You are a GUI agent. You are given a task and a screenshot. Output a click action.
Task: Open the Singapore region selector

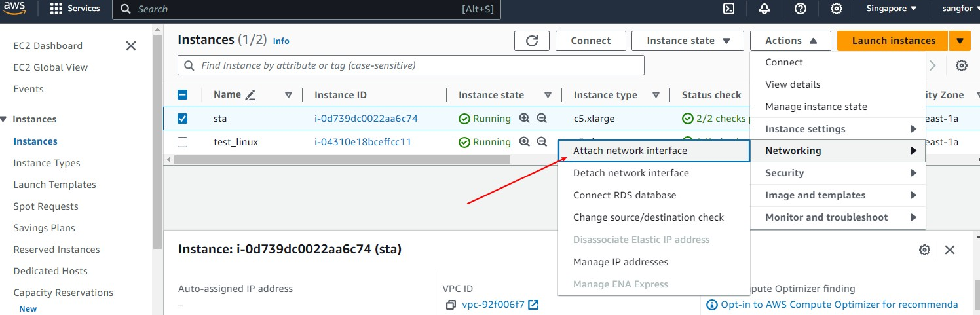pyautogui.click(x=891, y=9)
